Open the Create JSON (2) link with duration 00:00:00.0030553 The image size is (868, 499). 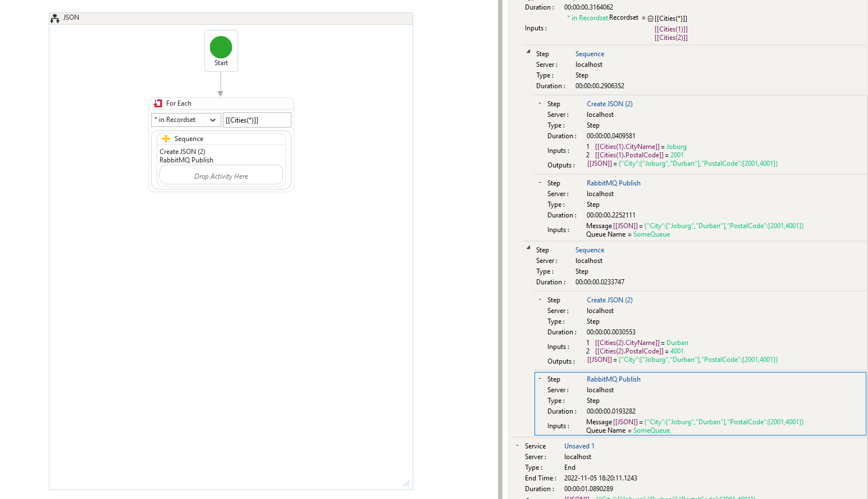click(610, 300)
